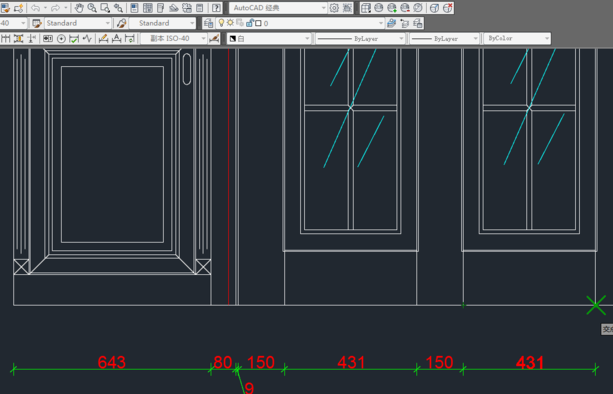Open the ByColor plot style dropdown
This screenshot has width=613, height=394.
[x=517, y=38]
